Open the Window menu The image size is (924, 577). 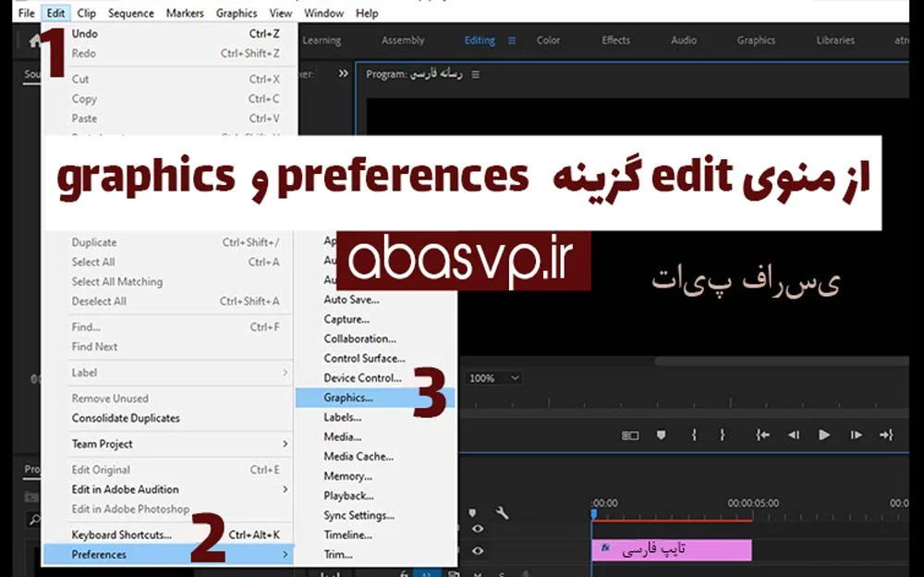click(323, 13)
